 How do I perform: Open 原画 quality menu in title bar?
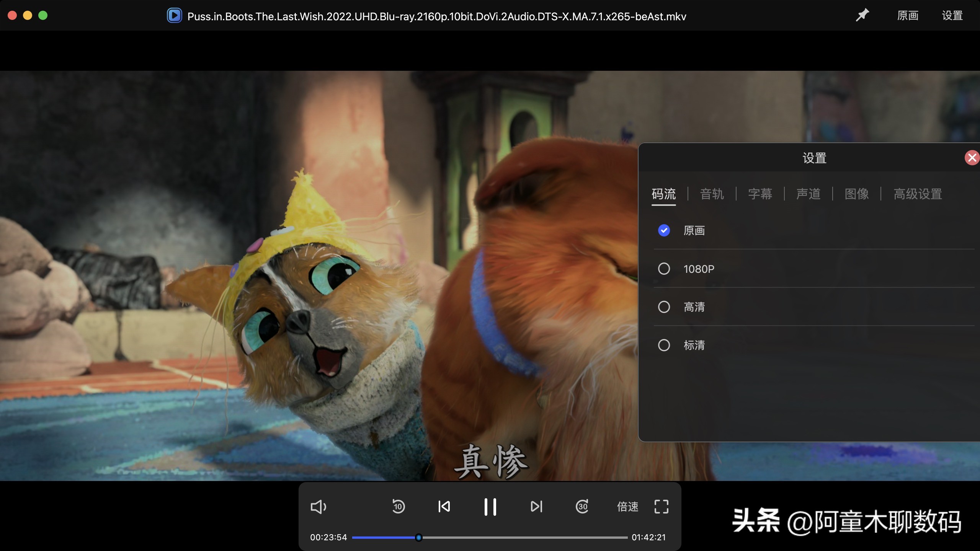tap(908, 15)
